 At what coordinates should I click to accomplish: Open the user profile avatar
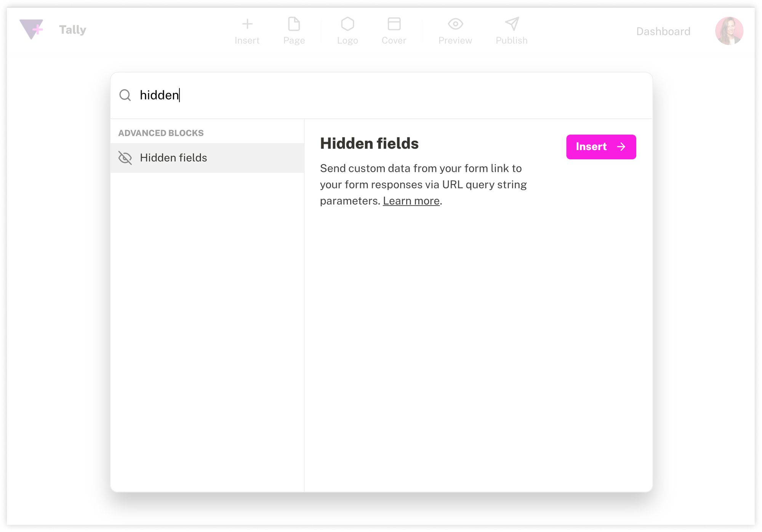(x=729, y=31)
